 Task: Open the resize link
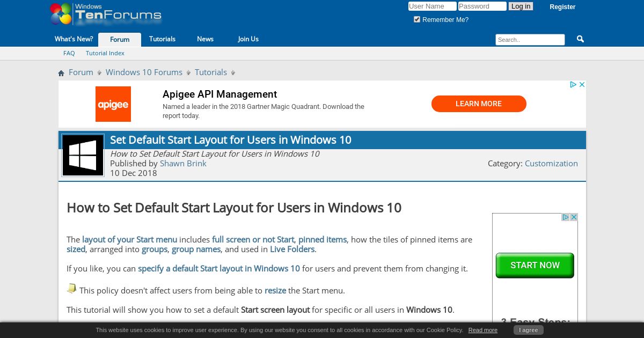275,291
